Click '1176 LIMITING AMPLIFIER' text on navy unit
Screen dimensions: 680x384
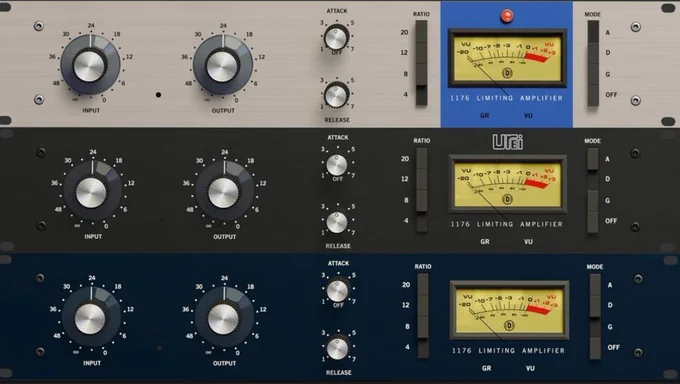(508, 351)
